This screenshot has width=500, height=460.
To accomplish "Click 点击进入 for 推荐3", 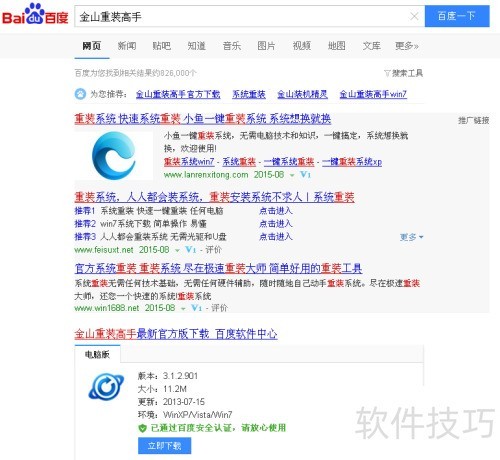I will (276, 237).
